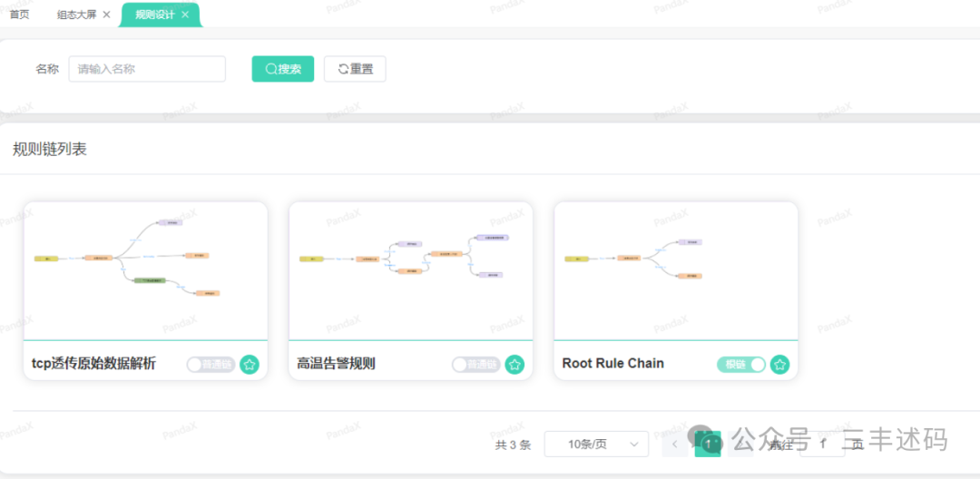Click the Root Rule Chain title
This screenshot has width=980, height=479.
(x=613, y=364)
